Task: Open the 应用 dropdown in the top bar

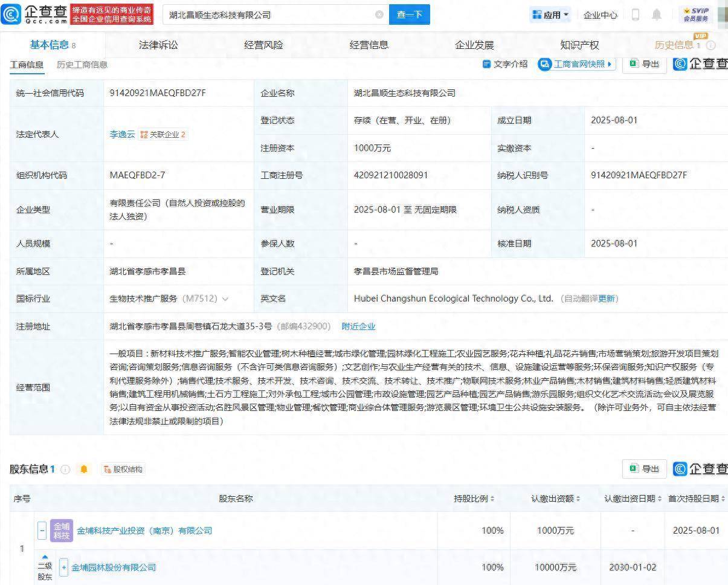Action: pos(550,15)
